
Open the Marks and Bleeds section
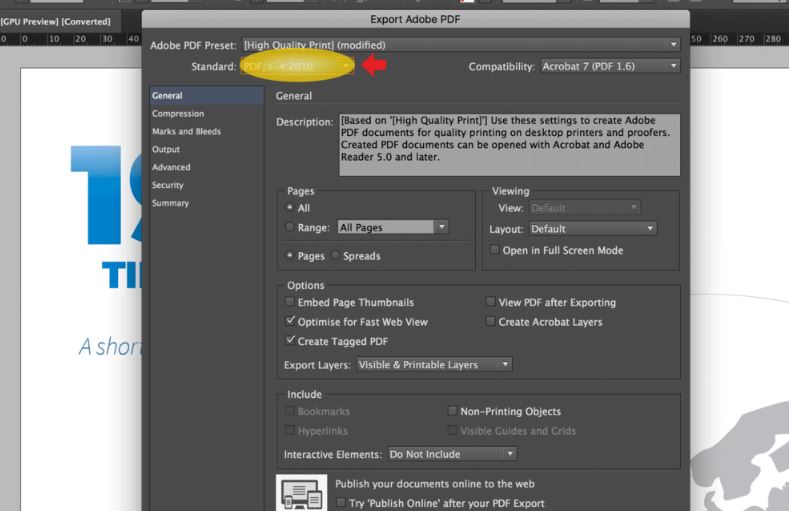point(186,131)
